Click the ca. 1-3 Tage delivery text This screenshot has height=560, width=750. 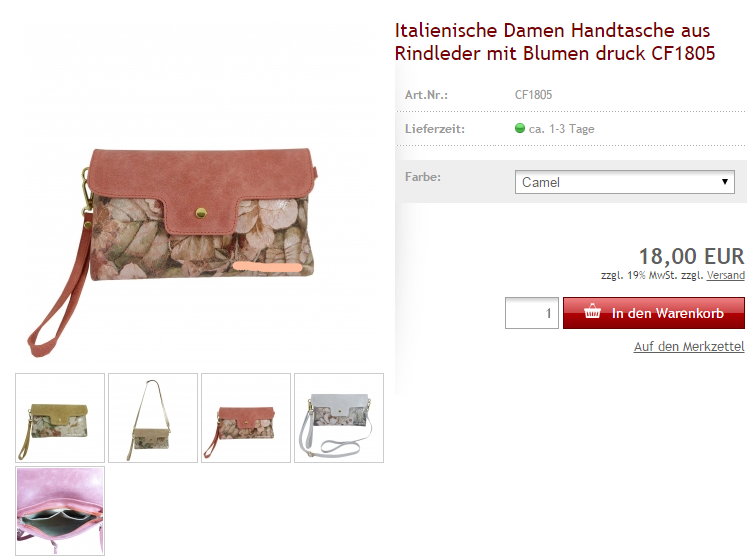pyautogui.click(x=562, y=129)
